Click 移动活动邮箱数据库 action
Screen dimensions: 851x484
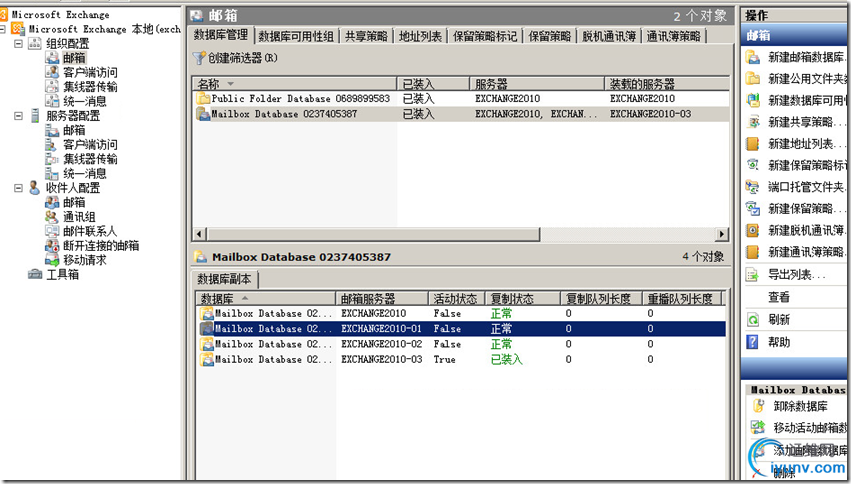pos(800,428)
